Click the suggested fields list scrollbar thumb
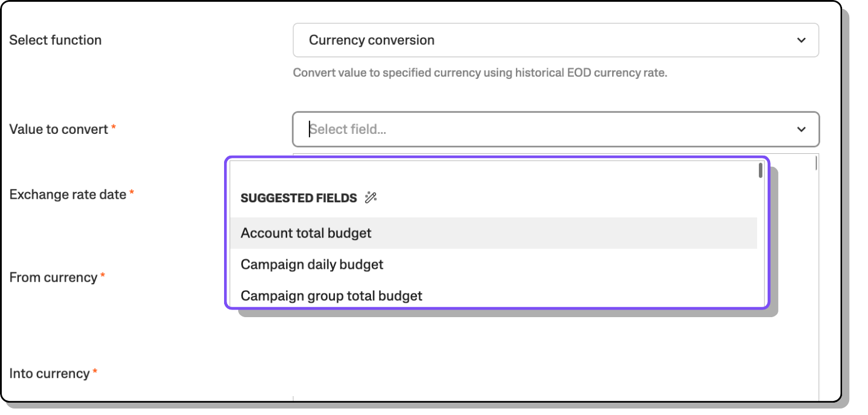The width and height of the screenshot is (868, 415). point(761,170)
